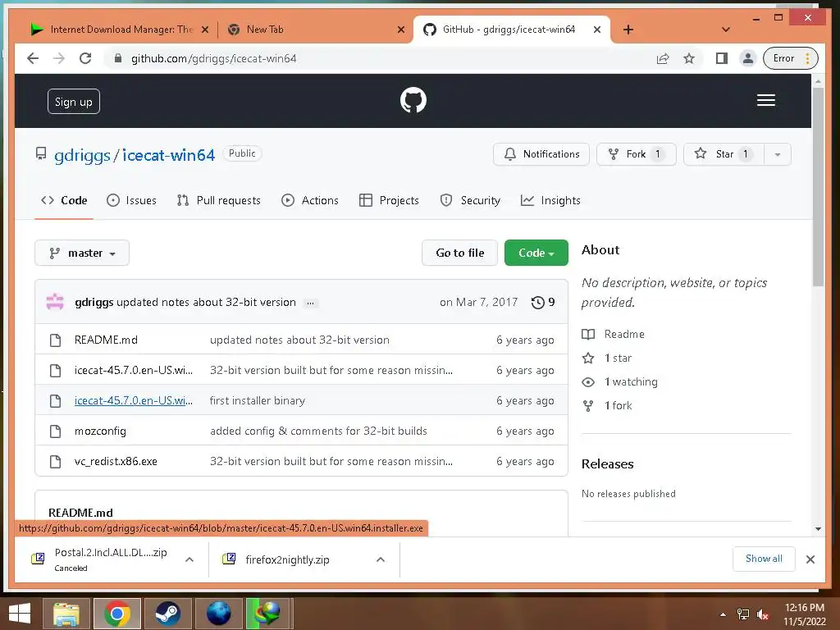Image resolution: width=840 pixels, height=630 pixels.
Task: Open the Security tab
Action: pos(470,200)
